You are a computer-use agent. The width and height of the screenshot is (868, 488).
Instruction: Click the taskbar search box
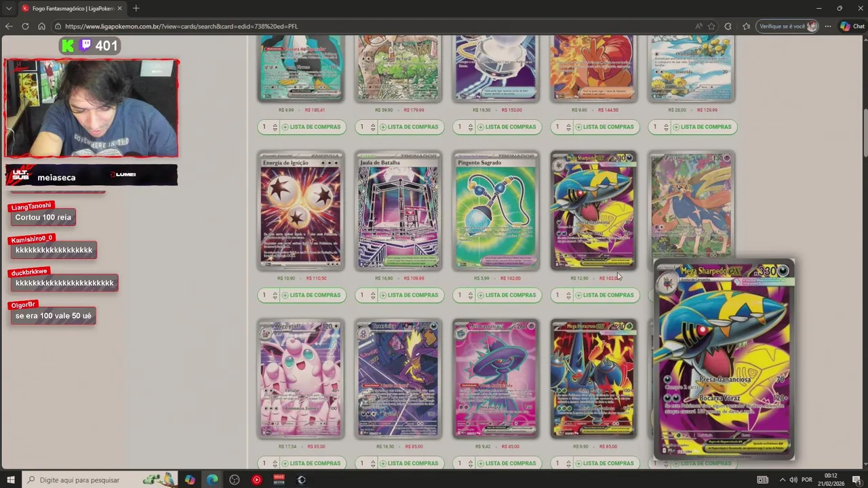(x=100, y=480)
